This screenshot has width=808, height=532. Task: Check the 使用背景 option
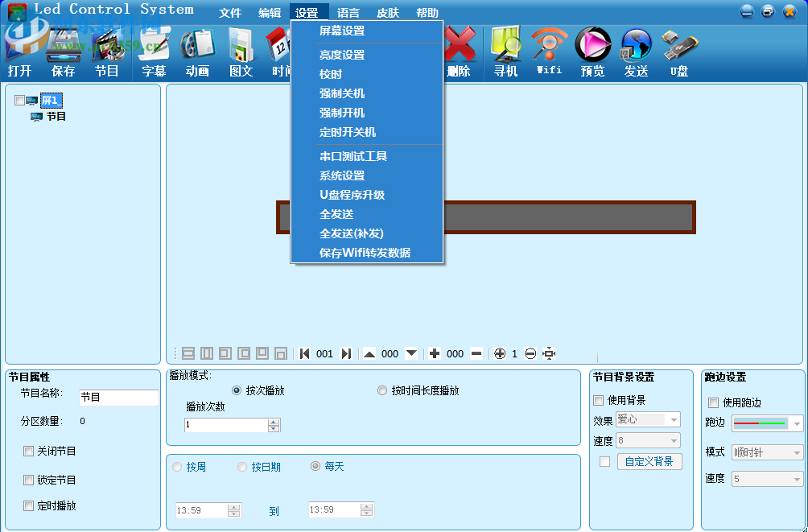pyautogui.click(x=598, y=400)
